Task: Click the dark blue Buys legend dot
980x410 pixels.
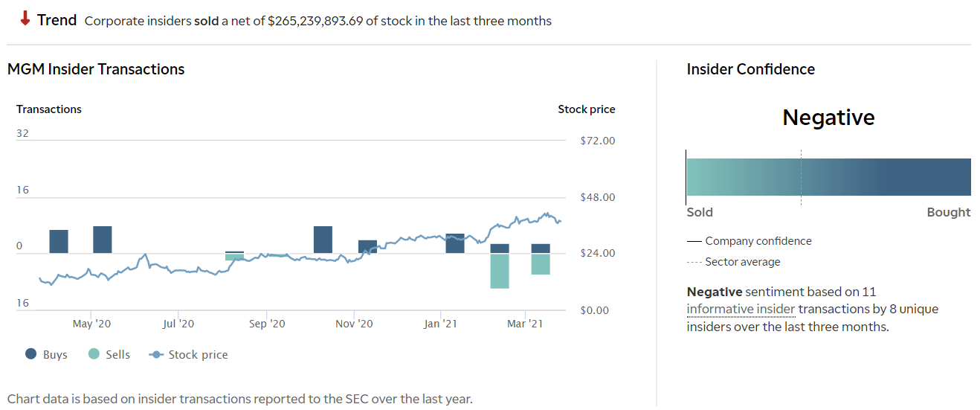Action: click(31, 355)
